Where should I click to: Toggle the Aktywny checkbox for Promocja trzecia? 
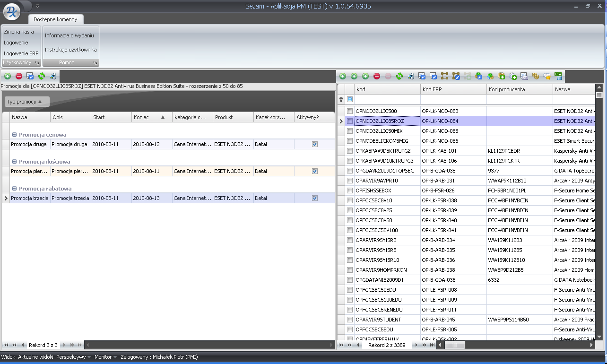pos(315,198)
